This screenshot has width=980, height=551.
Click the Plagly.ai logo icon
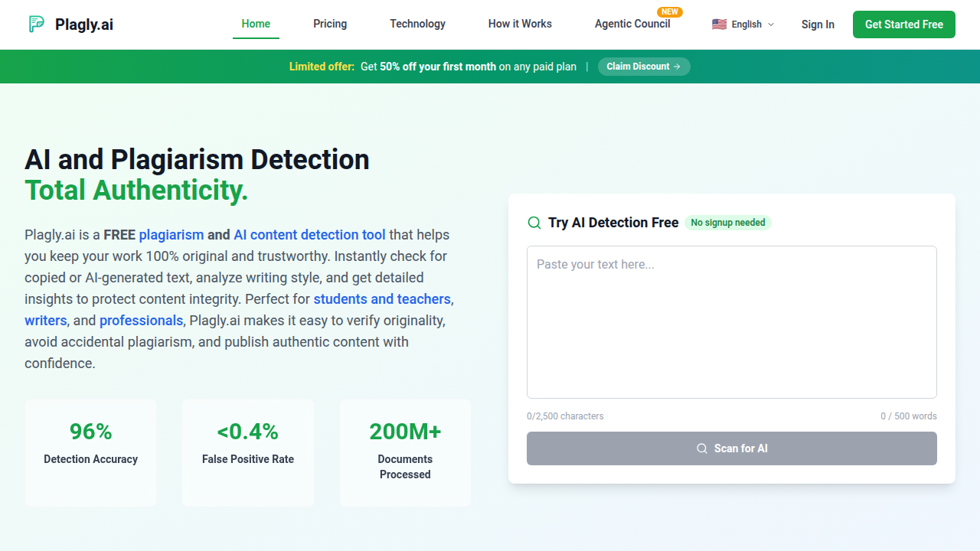coord(36,24)
